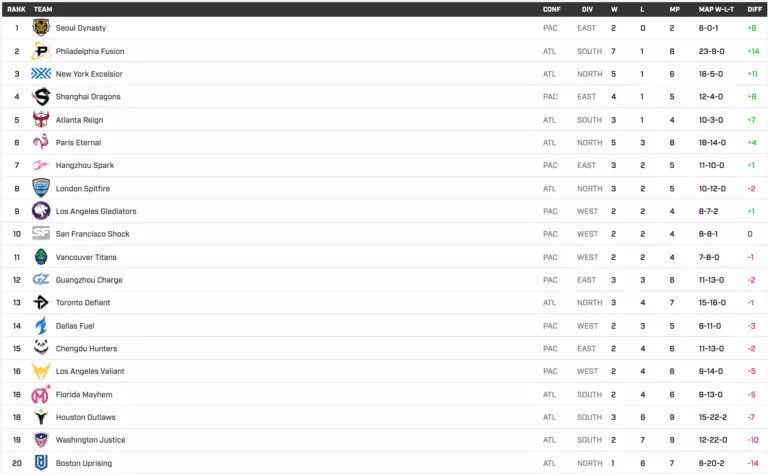Viewport: 768px width, 474px height.
Task: Sort by the MAP W-L-T column header
Action: (716, 9)
